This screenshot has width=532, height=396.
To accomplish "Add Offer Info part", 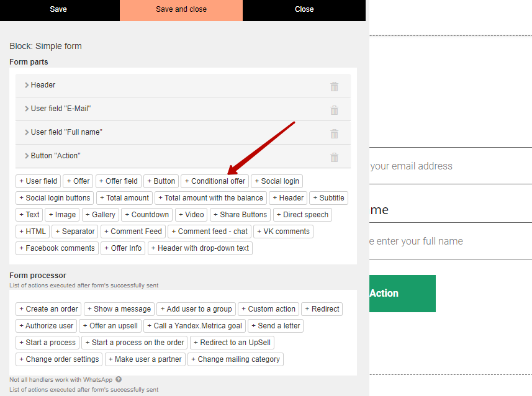I will 123,248.
